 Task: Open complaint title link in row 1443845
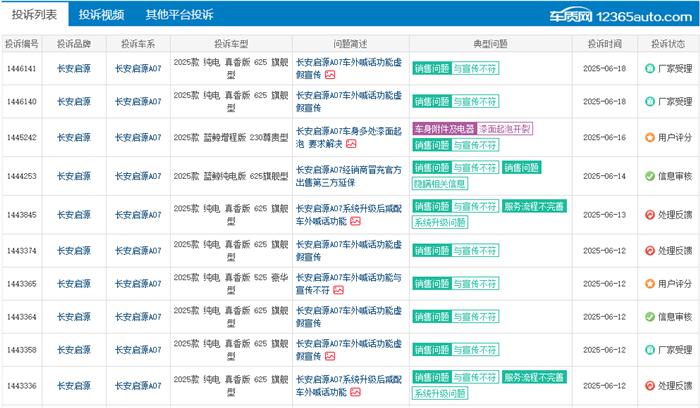tap(349, 215)
